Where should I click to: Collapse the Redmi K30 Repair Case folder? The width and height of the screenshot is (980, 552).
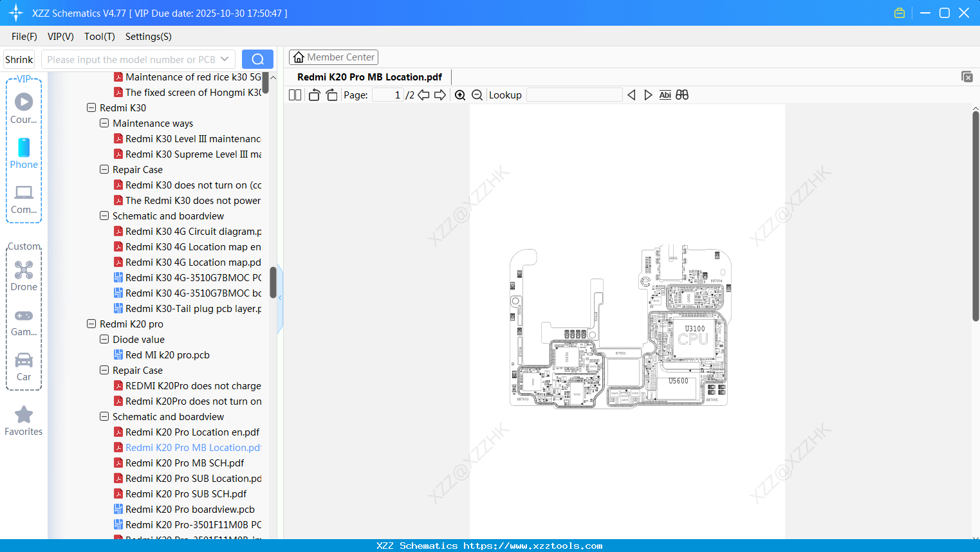(104, 170)
